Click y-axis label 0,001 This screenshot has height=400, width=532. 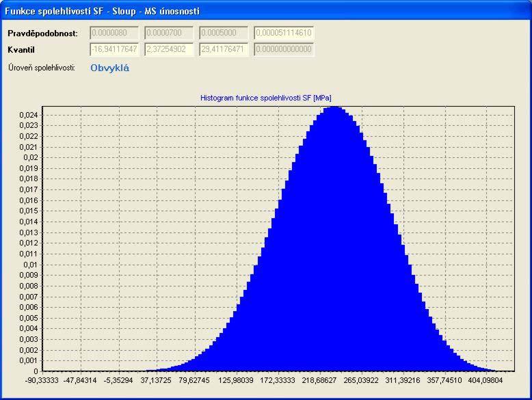[x=29, y=360]
